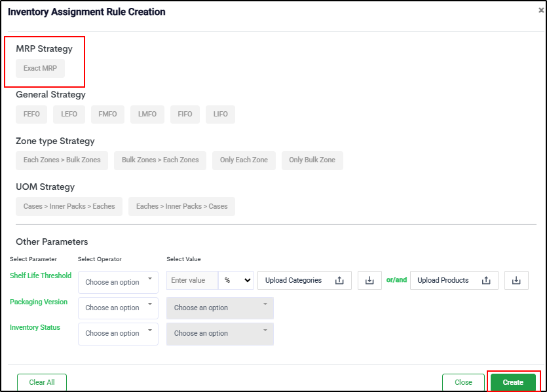This screenshot has height=392, width=547.
Task: Open the percent unit dropdown
Action: pyautogui.click(x=237, y=280)
